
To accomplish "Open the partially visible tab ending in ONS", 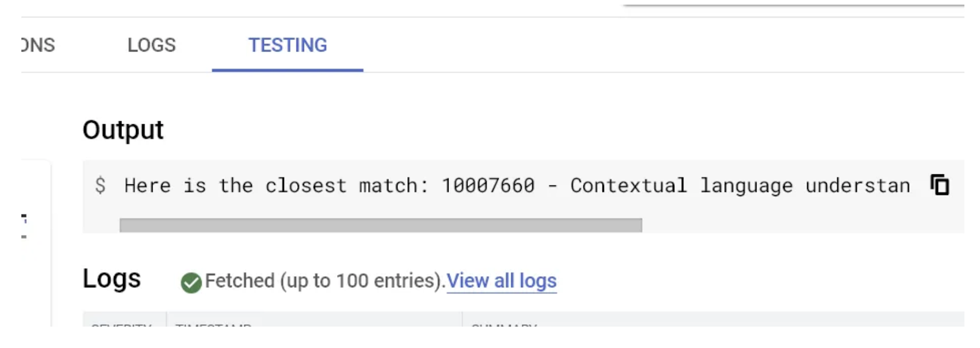I will [37, 45].
